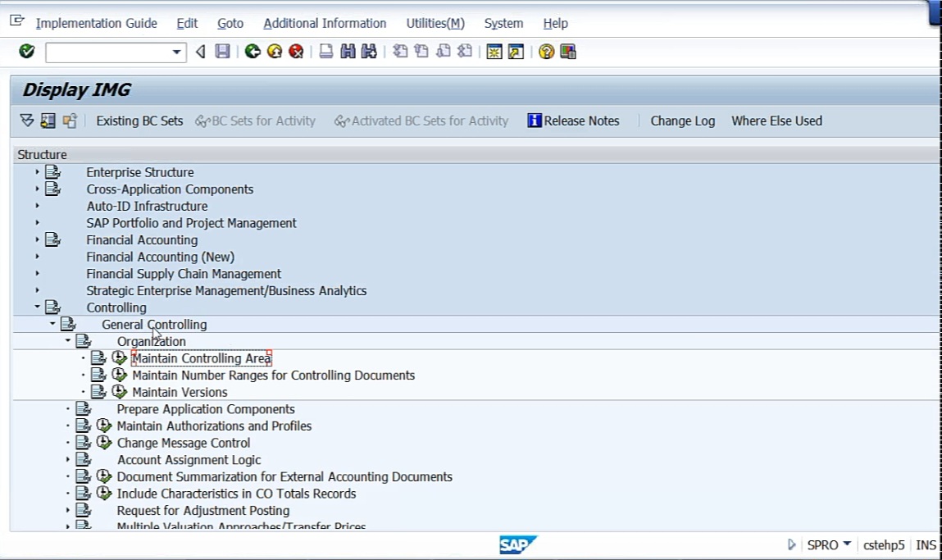The image size is (942, 560).
Task: Jump to the last page icon
Action: click(464, 52)
